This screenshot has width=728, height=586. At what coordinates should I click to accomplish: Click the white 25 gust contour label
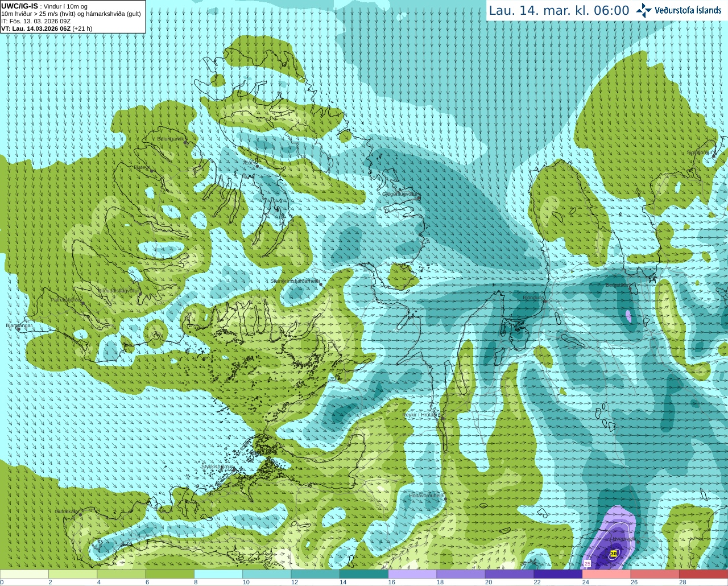tap(588, 563)
